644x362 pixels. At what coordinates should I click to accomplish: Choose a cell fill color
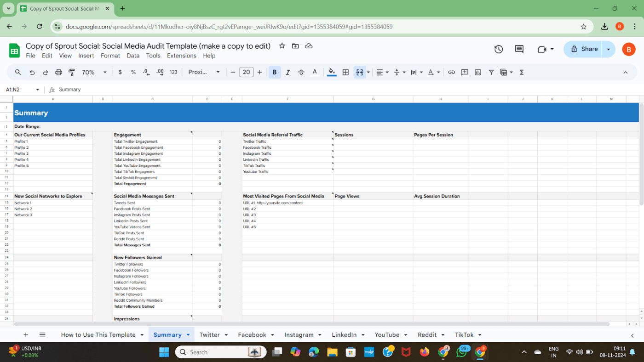click(332, 72)
